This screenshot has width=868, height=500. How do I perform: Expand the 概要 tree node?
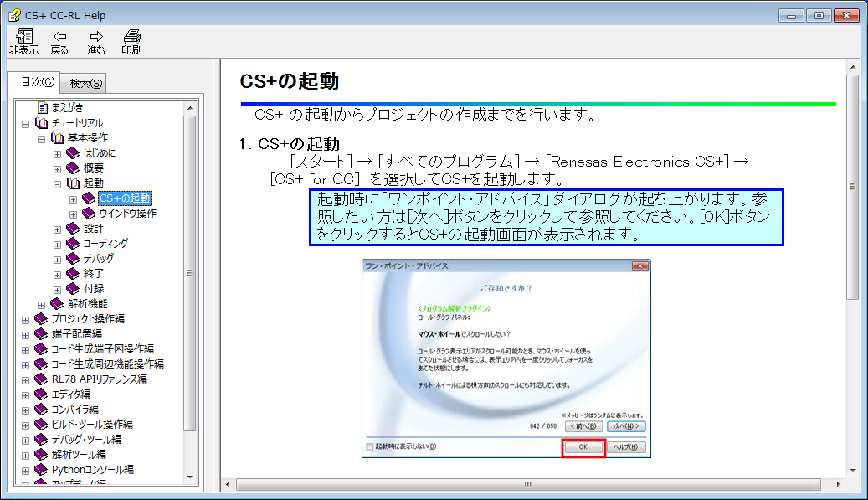57,169
